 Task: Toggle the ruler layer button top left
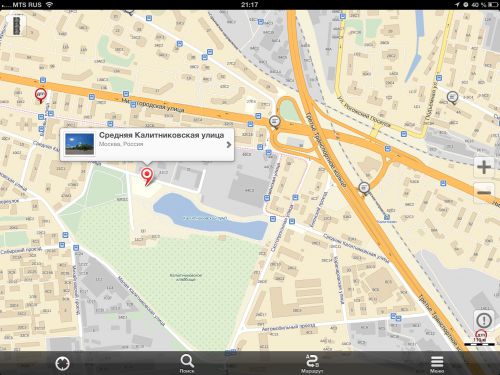pos(16,26)
